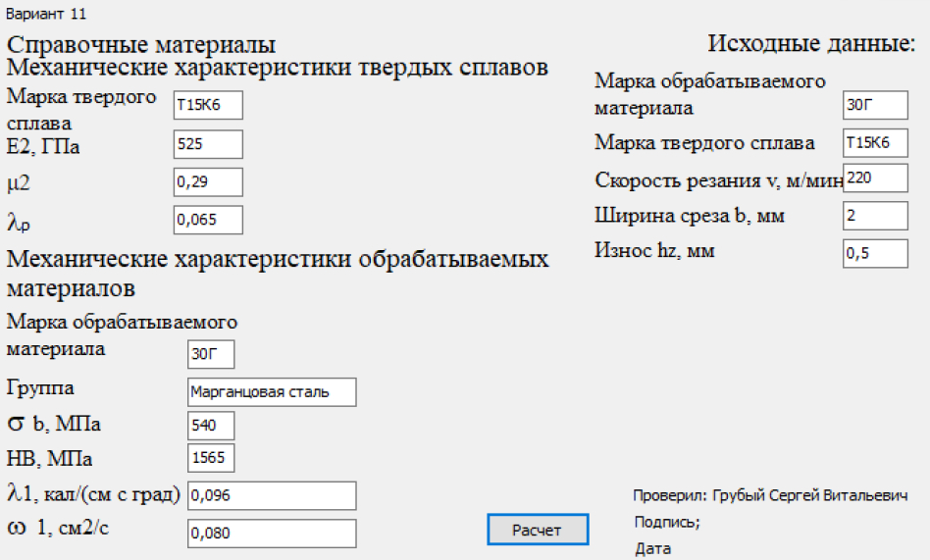Image resolution: width=930 pixels, height=560 pixels.
Task: Click the Исходные данные hard alloy field T15K6
Action: pyautogui.click(x=875, y=143)
